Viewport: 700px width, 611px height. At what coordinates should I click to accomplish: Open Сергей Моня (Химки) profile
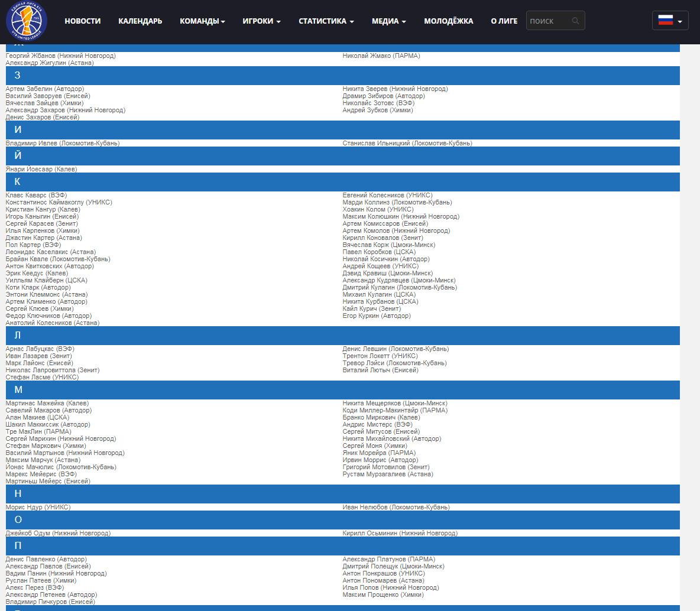(375, 446)
